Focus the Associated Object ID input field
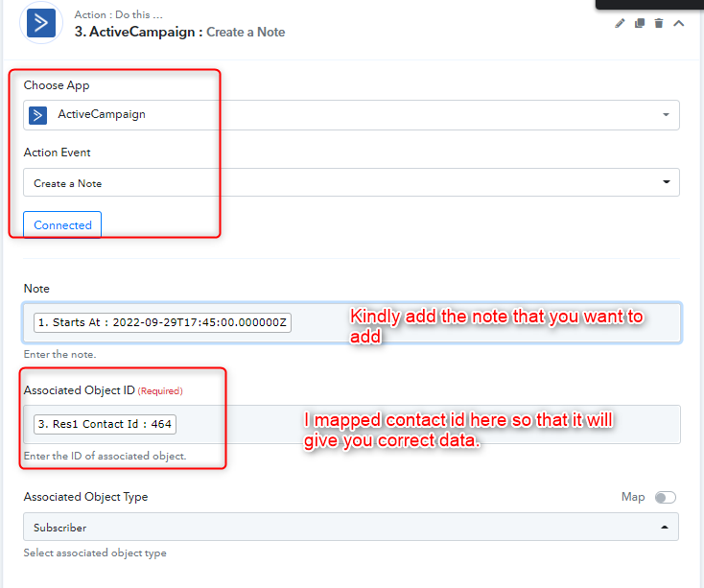This screenshot has height=588, width=704. click(x=352, y=424)
